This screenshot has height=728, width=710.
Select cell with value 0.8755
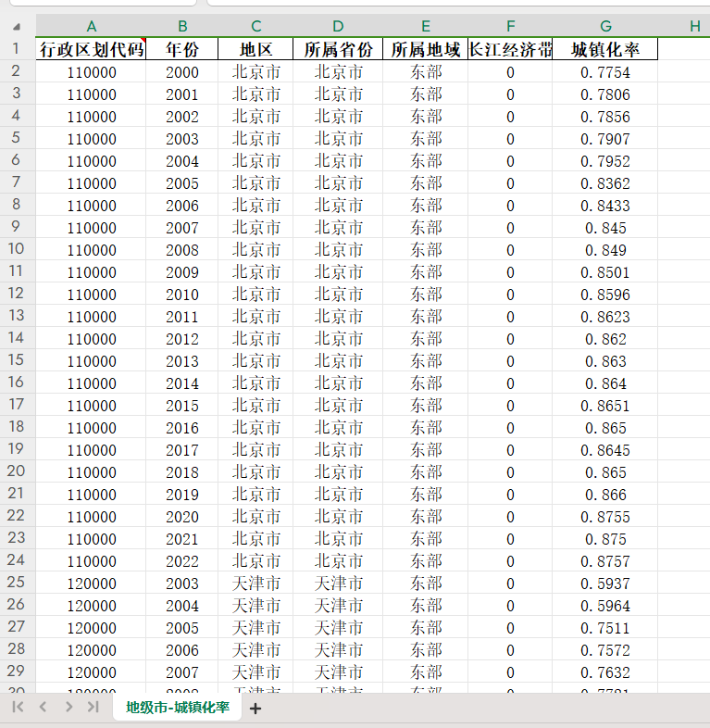pyautogui.click(x=605, y=517)
